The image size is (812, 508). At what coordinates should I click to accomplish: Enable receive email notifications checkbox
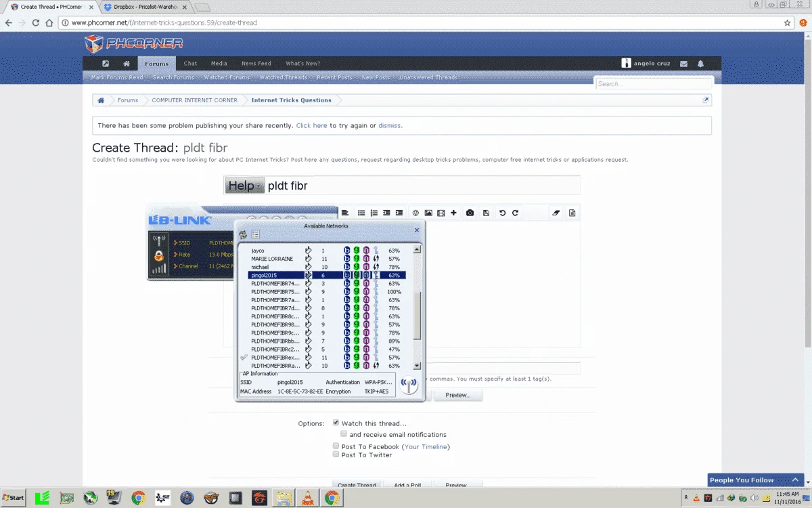344,434
